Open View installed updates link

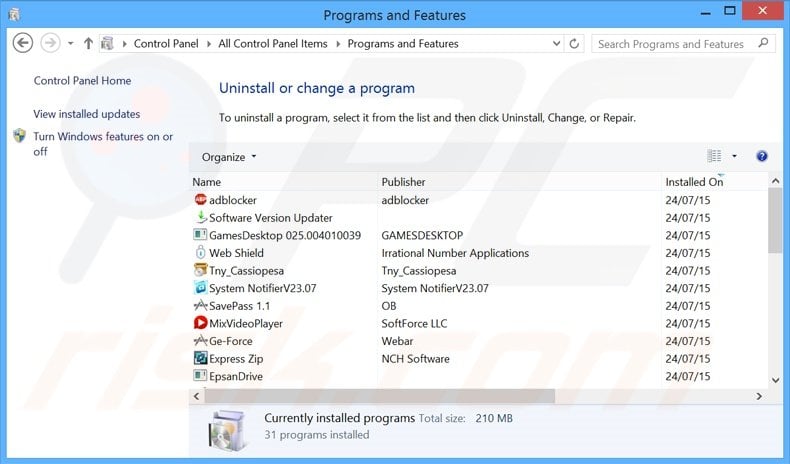tap(87, 114)
